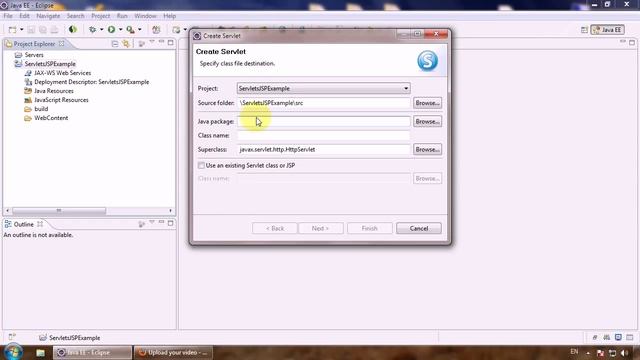Screen dimensions: 640x360
Task: Open the Window menu
Action: click(x=145, y=16)
